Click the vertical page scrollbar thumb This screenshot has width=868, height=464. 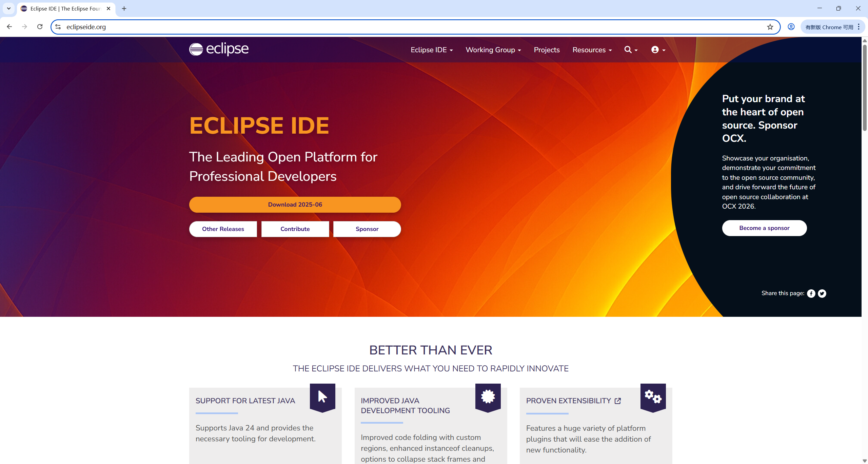[865, 87]
